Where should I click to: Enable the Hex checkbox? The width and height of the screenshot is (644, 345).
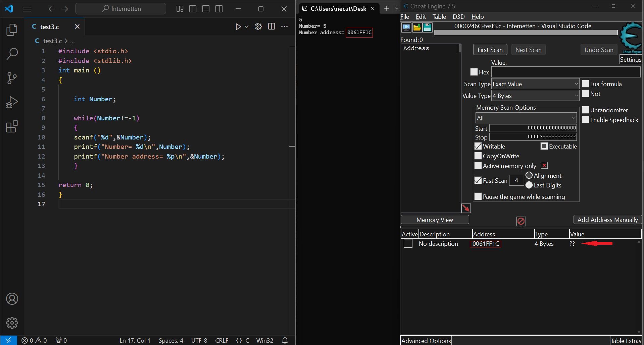(x=474, y=72)
